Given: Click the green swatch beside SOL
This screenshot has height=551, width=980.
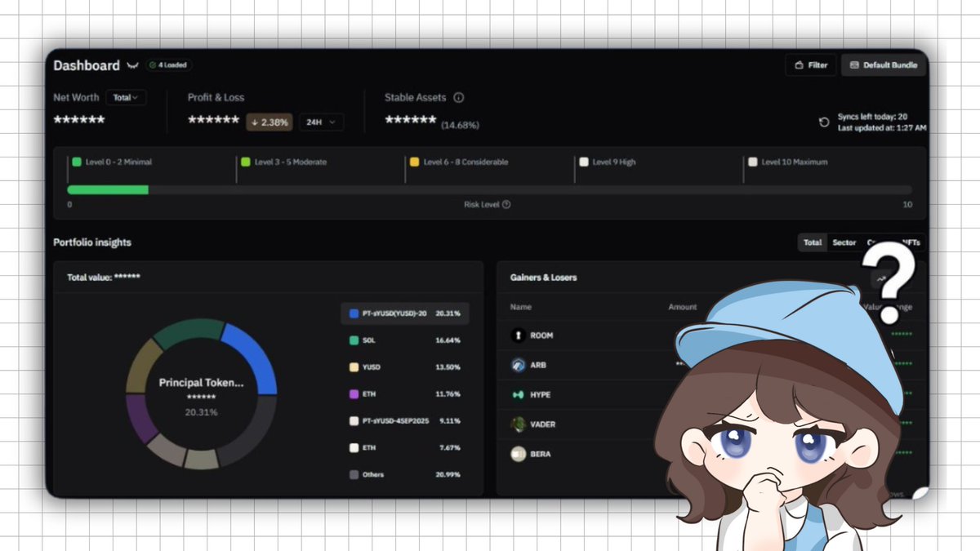Looking at the screenshot, I should click(354, 340).
